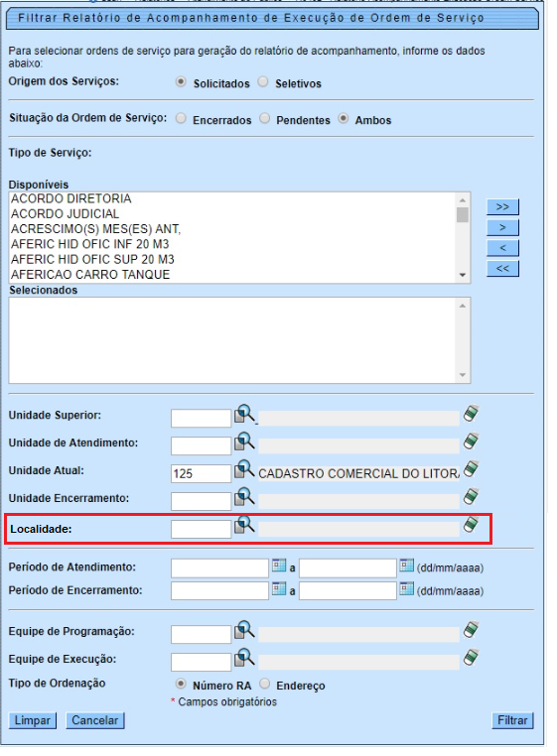Remove all selected service types with <<
The image size is (557, 756).
[x=502, y=269]
